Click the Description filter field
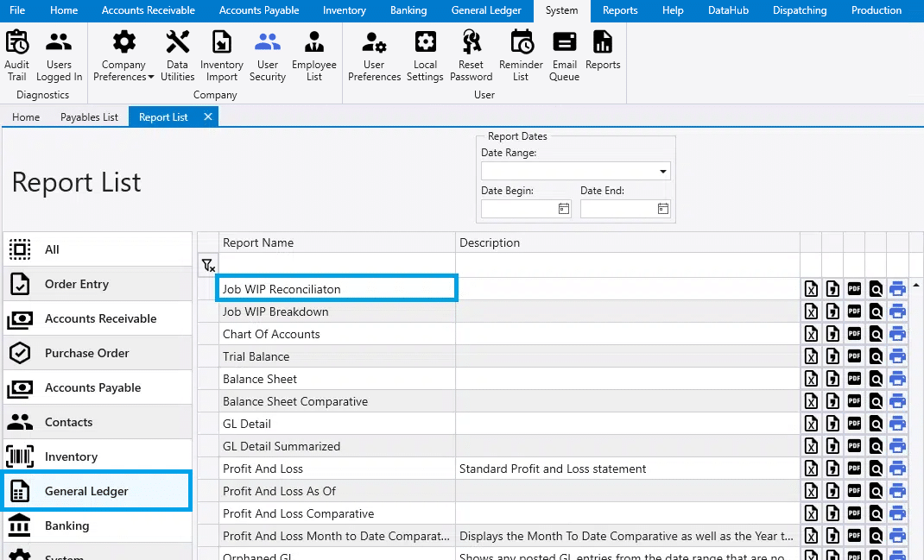The height and width of the screenshot is (560, 924). point(628,266)
